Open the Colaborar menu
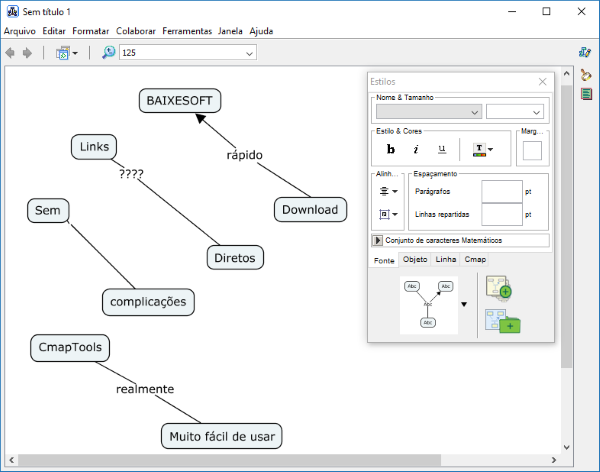This screenshot has width=600, height=472. tap(136, 31)
